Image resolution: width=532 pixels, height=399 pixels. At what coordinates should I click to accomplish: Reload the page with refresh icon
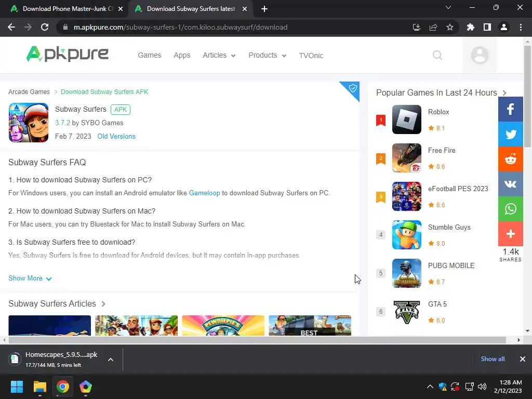pyautogui.click(x=45, y=27)
